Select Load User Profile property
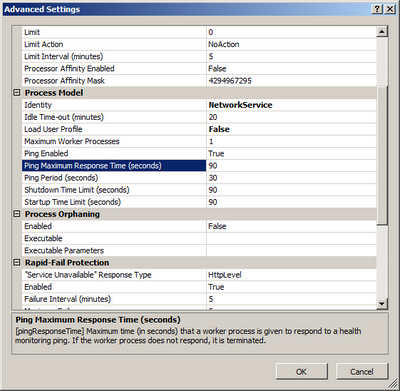 114,129
